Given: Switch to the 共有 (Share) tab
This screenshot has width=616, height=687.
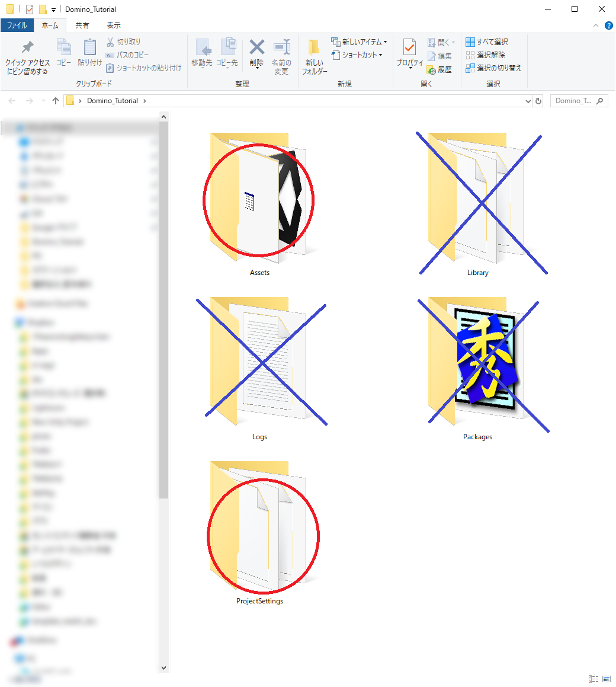Looking at the screenshot, I should point(82,25).
